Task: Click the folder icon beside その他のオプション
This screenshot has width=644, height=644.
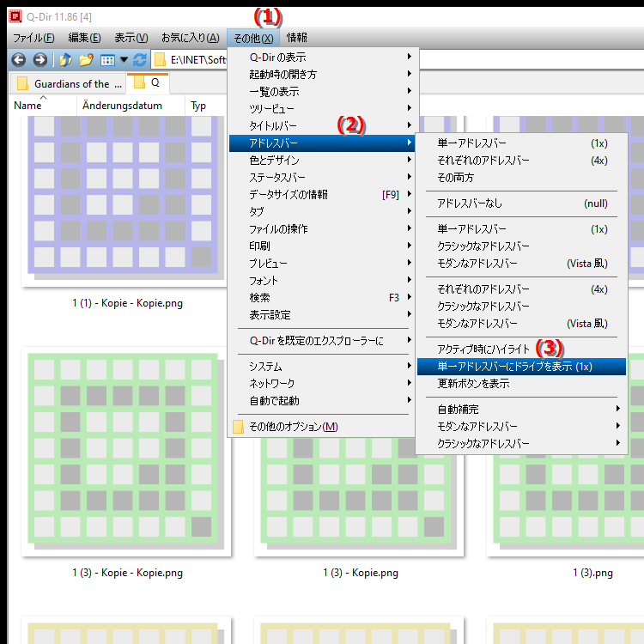Action: 238,426
